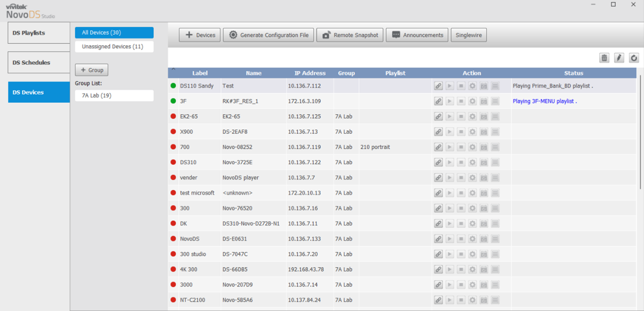Open the blue Playing 3F-MENU playlist status link
Image resolution: width=644 pixels, height=311 pixels.
tap(544, 101)
